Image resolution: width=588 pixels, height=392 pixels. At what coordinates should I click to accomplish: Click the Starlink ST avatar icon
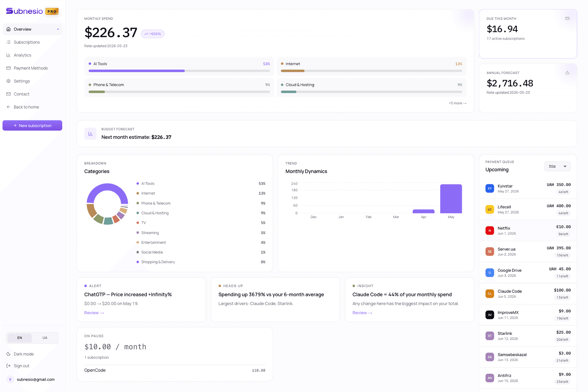pyautogui.click(x=490, y=336)
